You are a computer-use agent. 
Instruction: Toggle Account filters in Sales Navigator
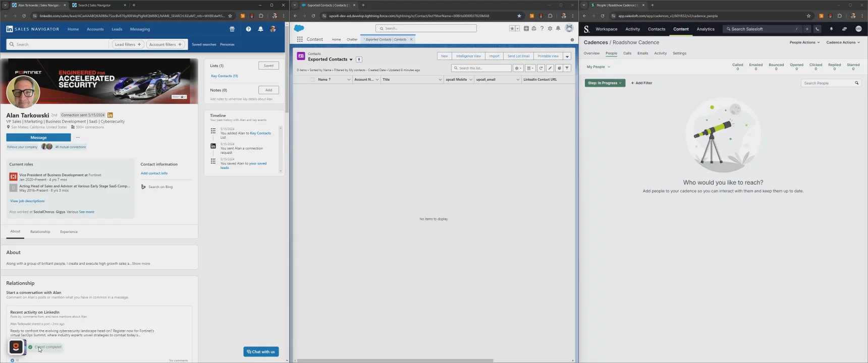(166, 44)
